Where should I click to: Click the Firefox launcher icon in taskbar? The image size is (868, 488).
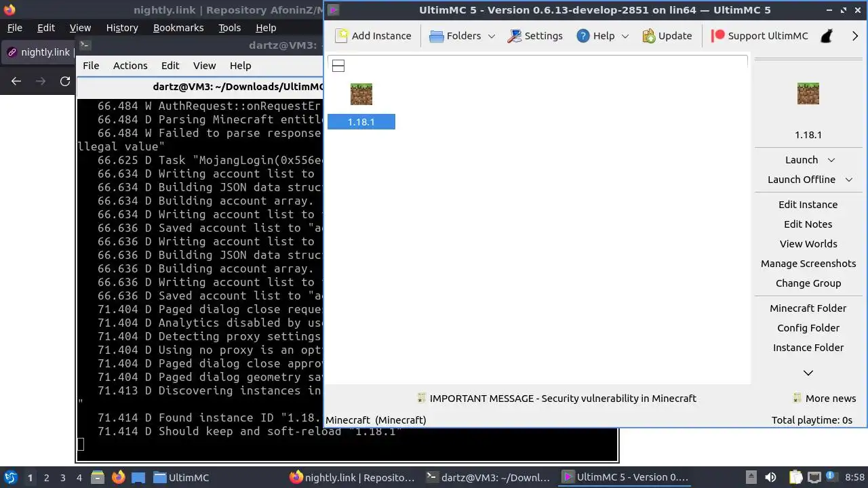pyautogui.click(x=118, y=478)
